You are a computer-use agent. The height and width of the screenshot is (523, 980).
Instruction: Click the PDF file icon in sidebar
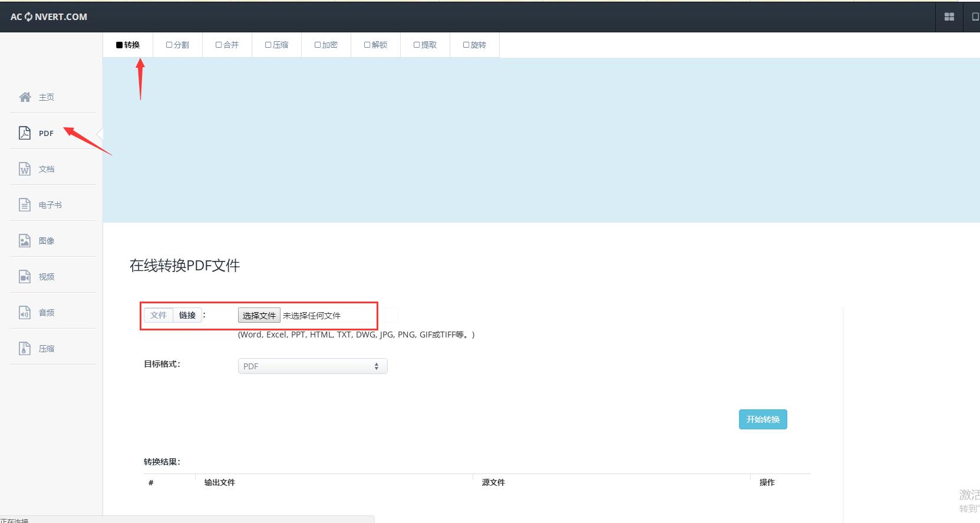[25, 133]
